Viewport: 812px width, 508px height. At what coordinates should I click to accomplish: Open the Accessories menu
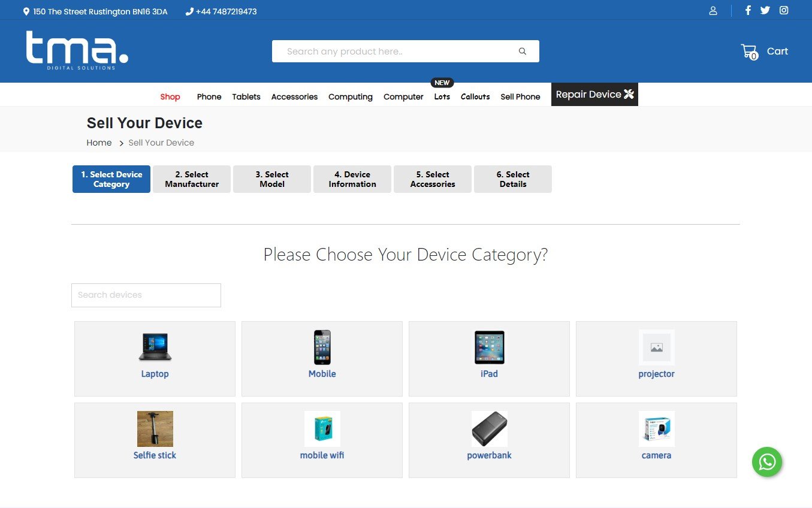pyautogui.click(x=294, y=96)
